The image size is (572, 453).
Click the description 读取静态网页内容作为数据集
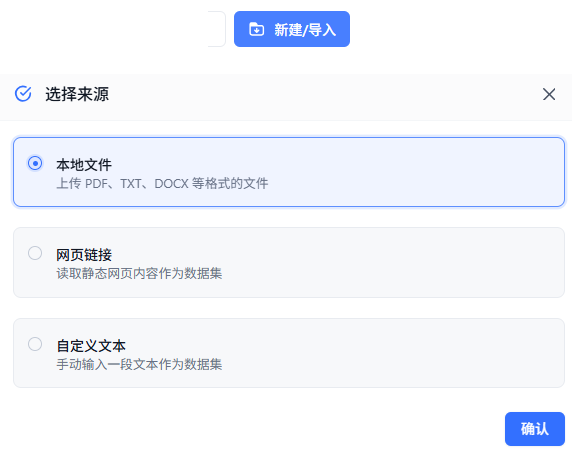click(139, 273)
